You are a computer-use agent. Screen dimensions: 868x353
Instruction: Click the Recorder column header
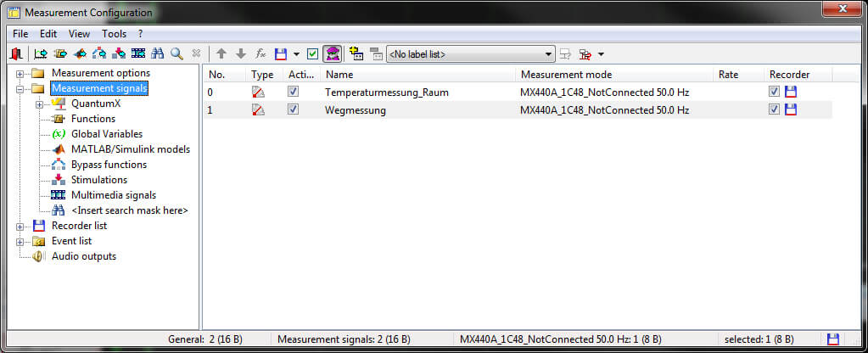(798, 74)
